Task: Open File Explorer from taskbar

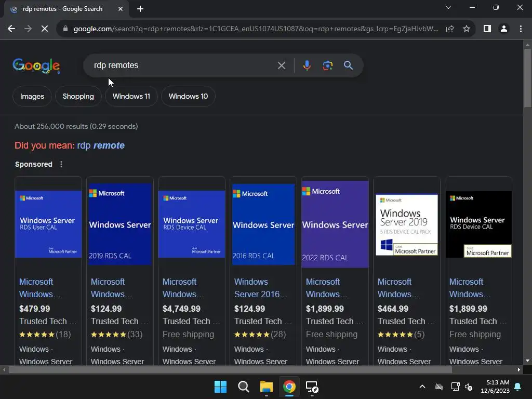Action: [x=267, y=387]
